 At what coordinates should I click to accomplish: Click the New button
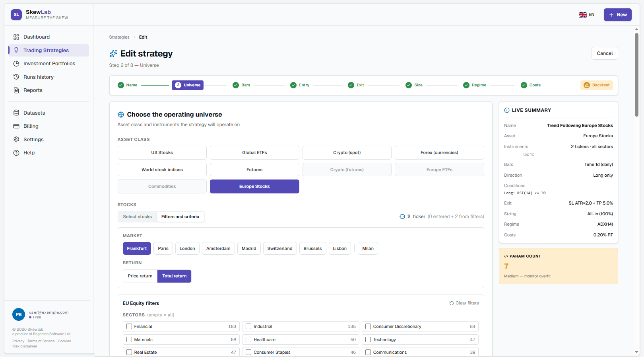coord(618,15)
